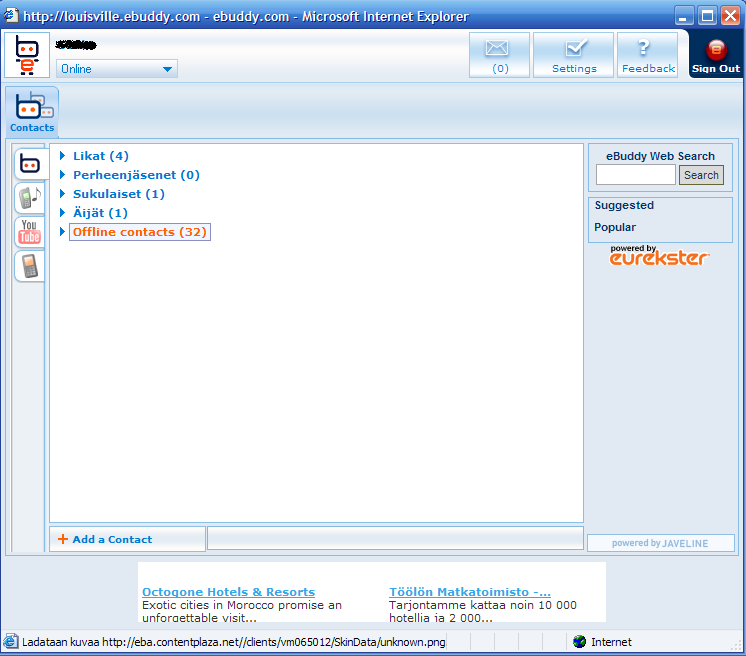Open the Online status dropdown
Screen dimensions: 746x656
117,69
